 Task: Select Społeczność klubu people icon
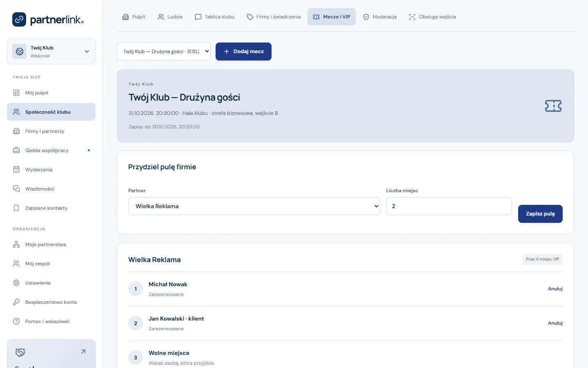(x=16, y=112)
